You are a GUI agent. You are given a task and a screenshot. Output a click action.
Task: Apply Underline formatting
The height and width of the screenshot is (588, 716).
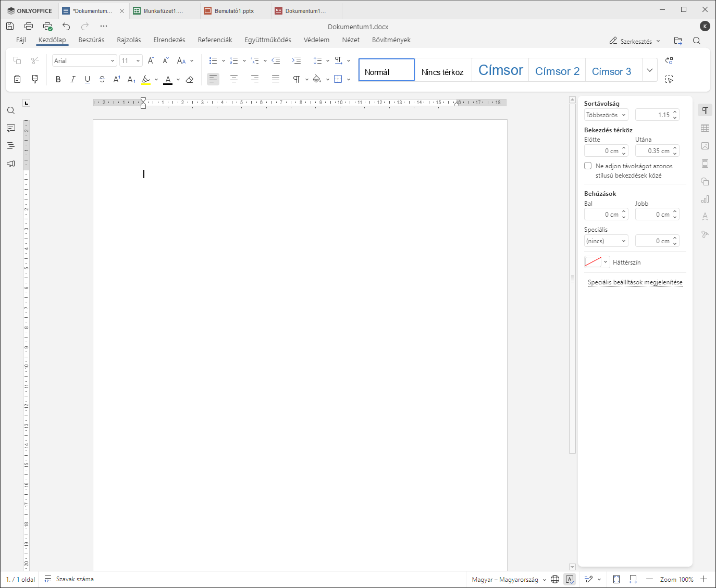(87, 79)
